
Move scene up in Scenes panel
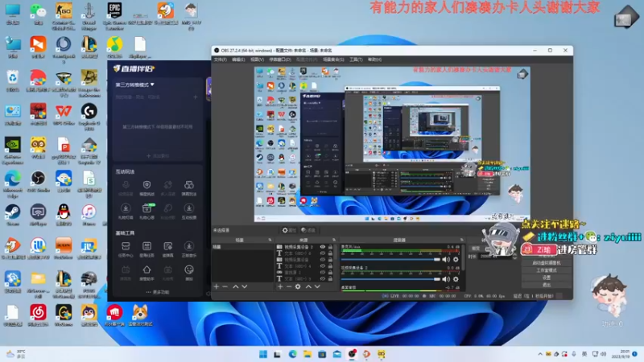236,286
